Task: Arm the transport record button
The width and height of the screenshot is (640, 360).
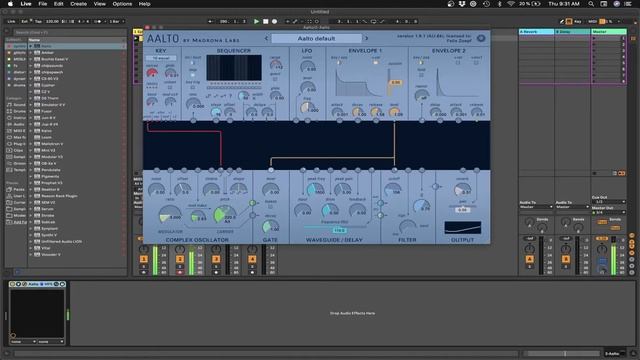Action: [x=274, y=21]
